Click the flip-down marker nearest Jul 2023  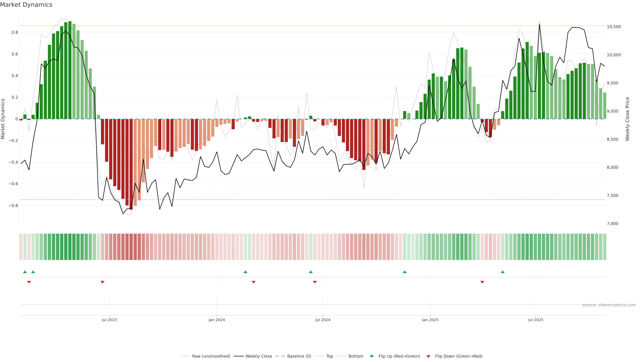(x=102, y=282)
